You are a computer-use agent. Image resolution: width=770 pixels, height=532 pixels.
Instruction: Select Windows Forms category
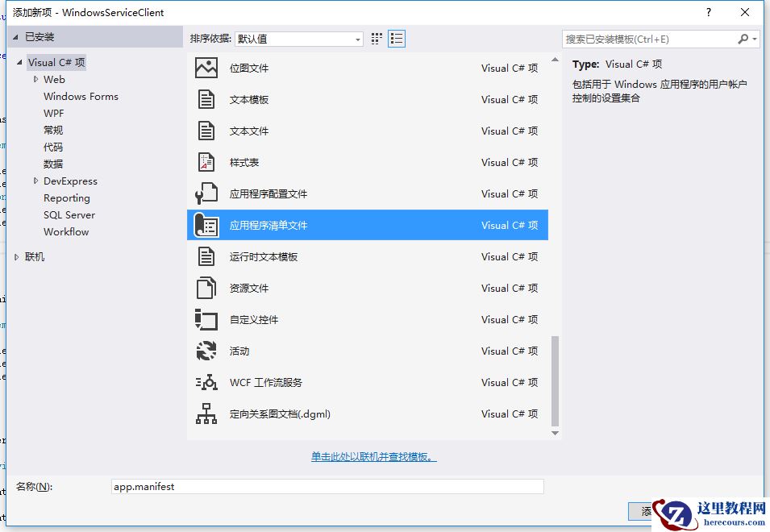81,96
